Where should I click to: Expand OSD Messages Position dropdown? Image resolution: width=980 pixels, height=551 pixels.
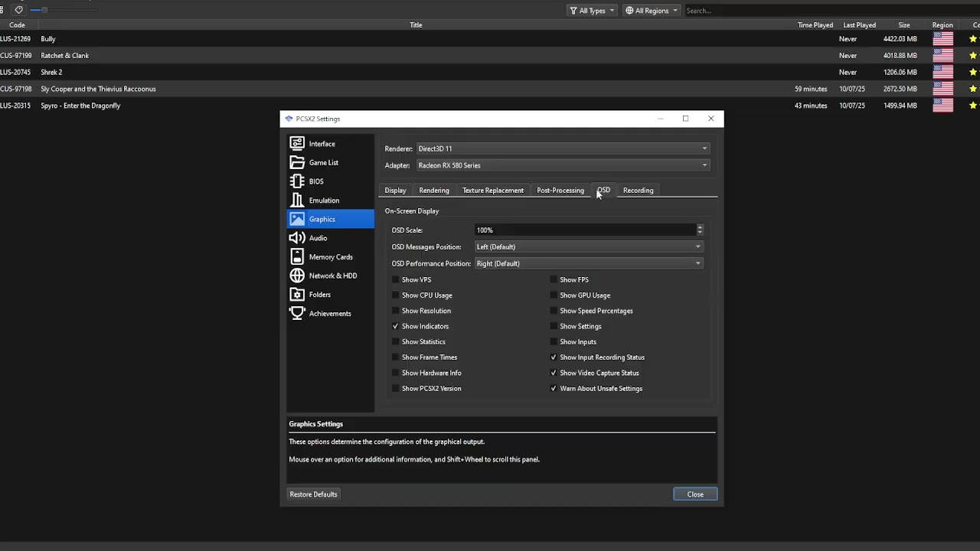[x=589, y=246]
